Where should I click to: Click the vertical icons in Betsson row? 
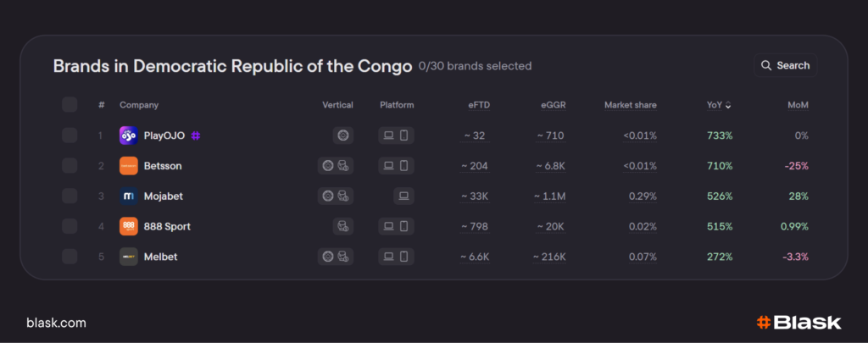[335, 166]
